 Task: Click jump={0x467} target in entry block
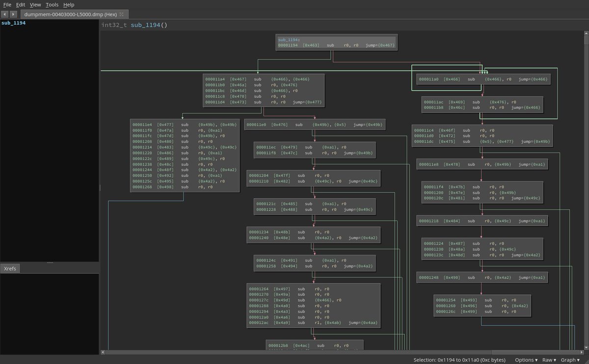(x=380, y=45)
